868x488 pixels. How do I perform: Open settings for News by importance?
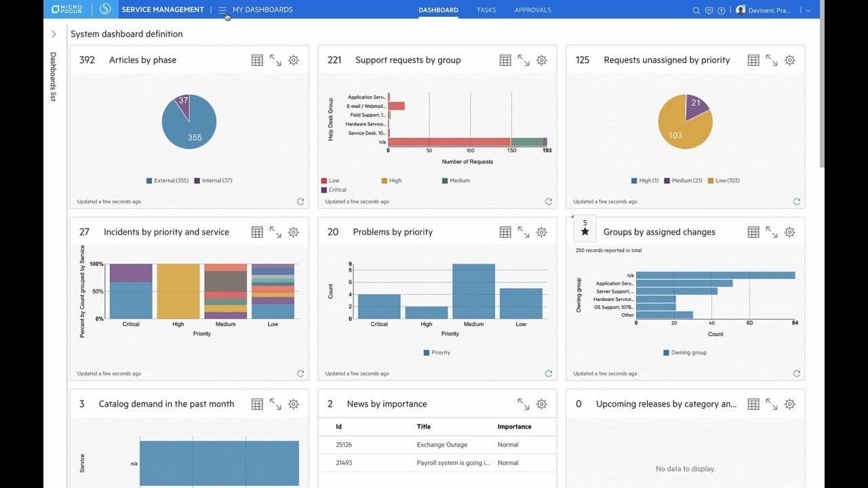(x=542, y=404)
